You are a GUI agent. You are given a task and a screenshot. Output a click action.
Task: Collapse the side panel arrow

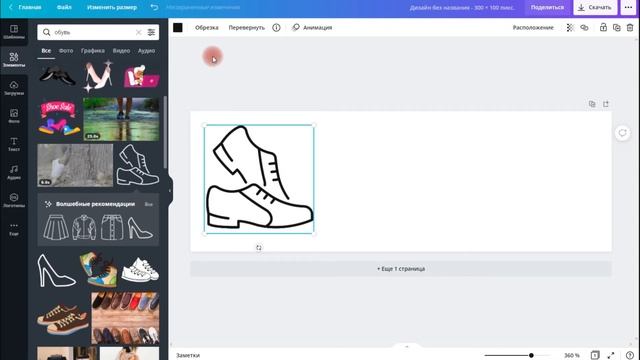170,190
